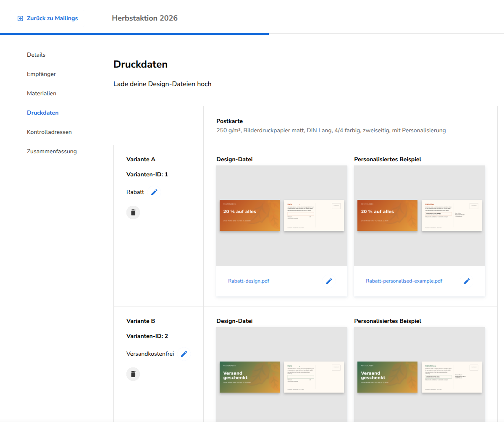Click the Herbstaktion 2026 page title
This screenshot has height=422, width=504.
145,18
